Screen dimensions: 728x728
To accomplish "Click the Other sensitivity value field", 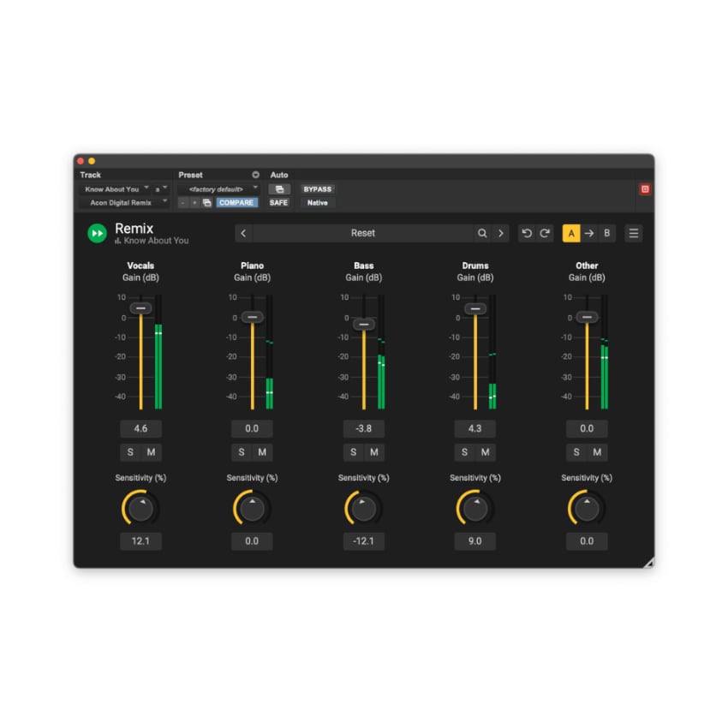I will point(587,541).
